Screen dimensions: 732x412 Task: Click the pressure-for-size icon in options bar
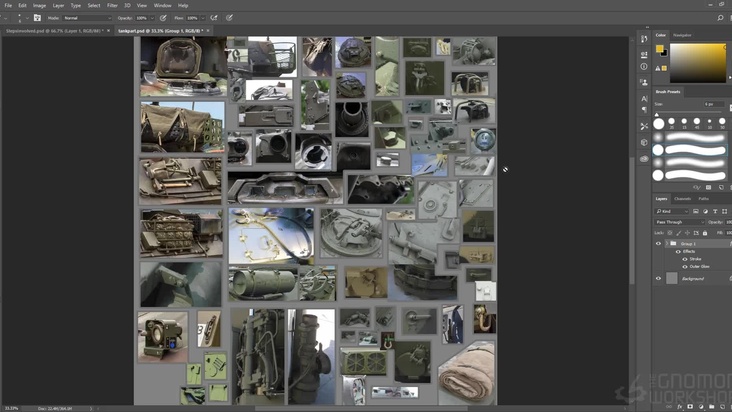point(229,18)
